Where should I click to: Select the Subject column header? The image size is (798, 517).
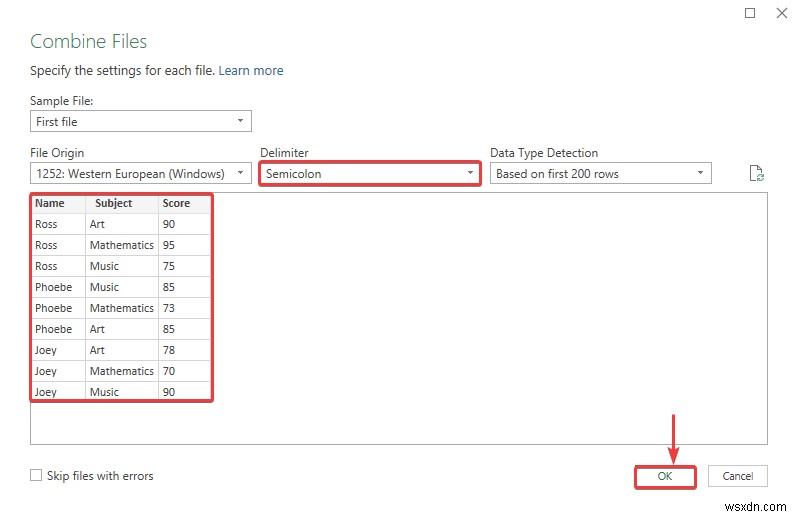(x=122, y=203)
